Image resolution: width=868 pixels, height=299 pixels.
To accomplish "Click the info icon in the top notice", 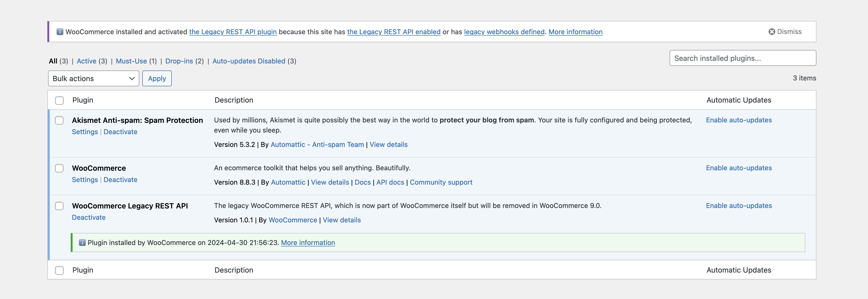I will coord(60,31).
